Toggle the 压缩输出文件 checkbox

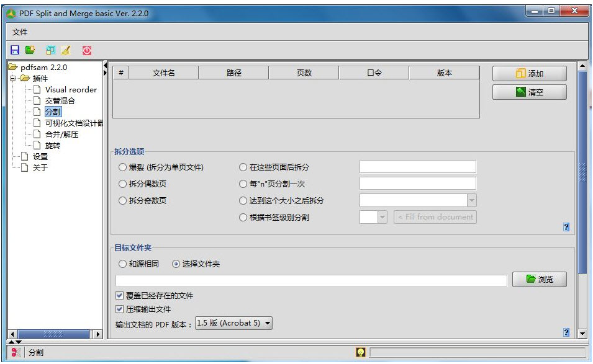point(120,309)
